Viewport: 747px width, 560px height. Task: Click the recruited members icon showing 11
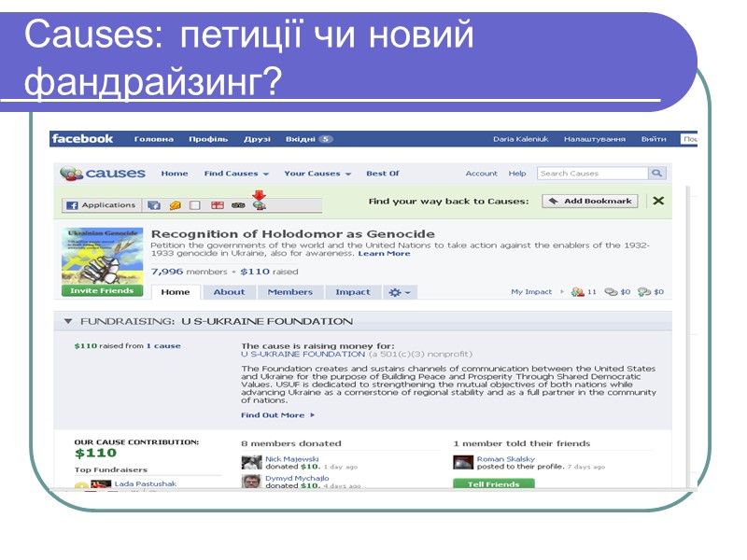(577, 292)
